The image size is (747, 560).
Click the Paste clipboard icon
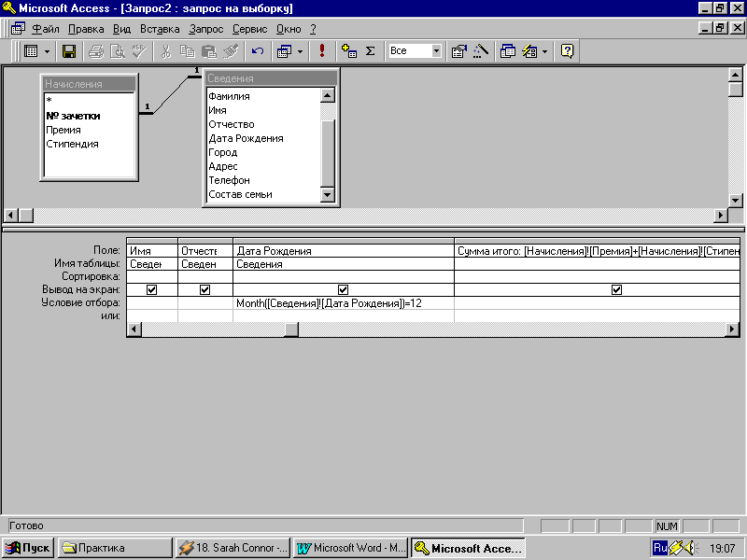point(208,51)
